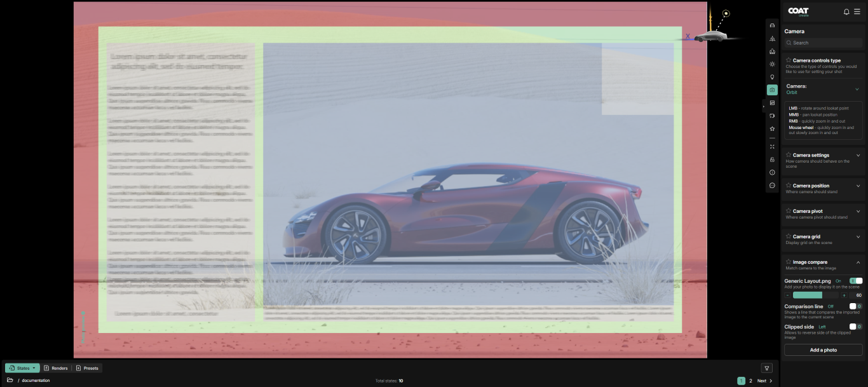This screenshot has height=387, width=868.
Task: Click the Add a photo button
Action: point(823,350)
